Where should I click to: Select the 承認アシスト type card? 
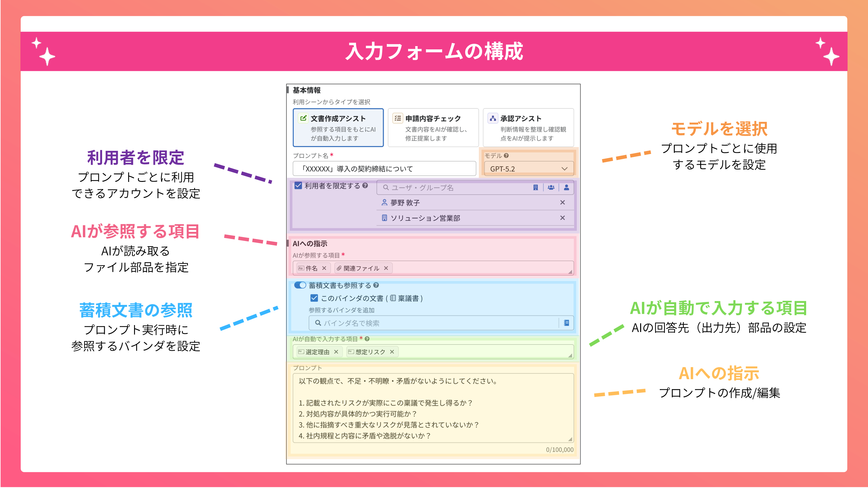click(528, 128)
